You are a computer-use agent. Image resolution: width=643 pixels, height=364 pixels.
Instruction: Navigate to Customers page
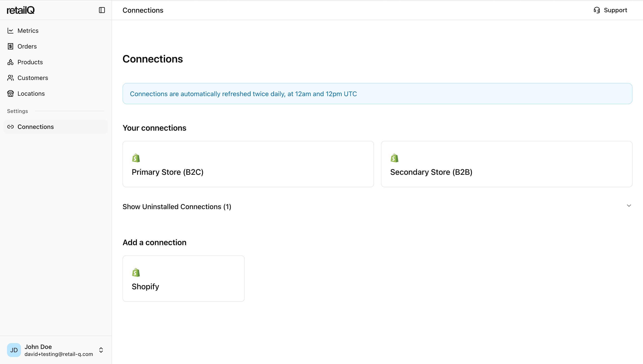pyautogui.click(x=33, y=78)
